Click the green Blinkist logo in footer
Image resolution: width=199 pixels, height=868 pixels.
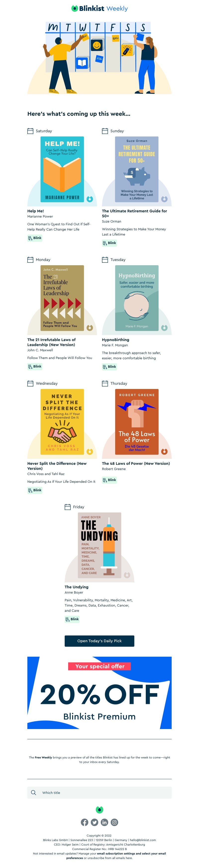tap(99, 809)
